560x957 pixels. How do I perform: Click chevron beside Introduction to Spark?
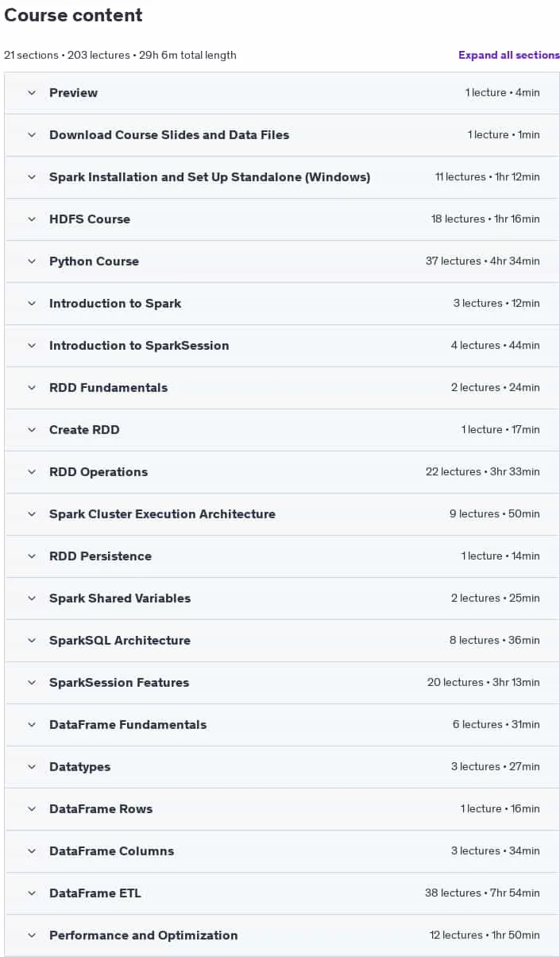32,304
